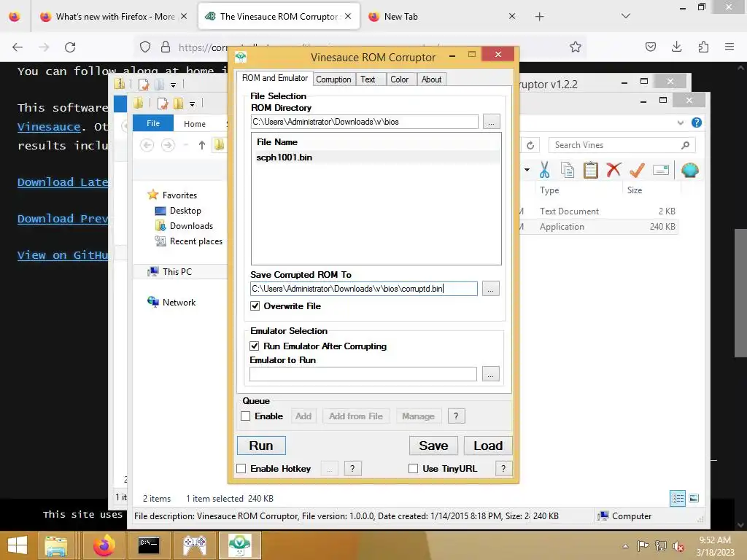This screenshot has height=560, width=747.
Task: Enable the Queue checkbox
Action: click(x=245, y=416)
